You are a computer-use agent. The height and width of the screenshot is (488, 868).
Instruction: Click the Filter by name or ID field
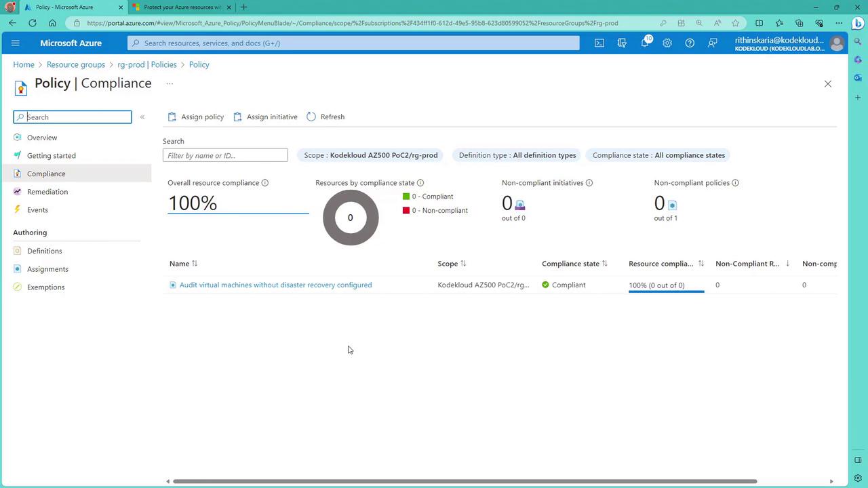click(225, 155)
